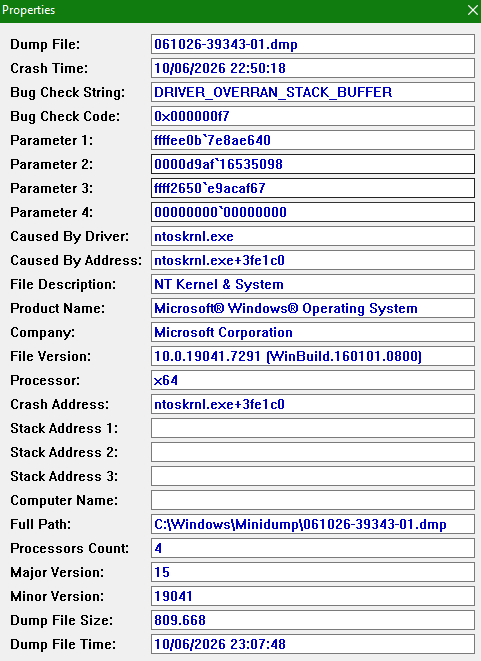Image resolution: width=481 pixels, height=661 pixels.
Task: Click the Minor Version field
Action: [313, 597]
